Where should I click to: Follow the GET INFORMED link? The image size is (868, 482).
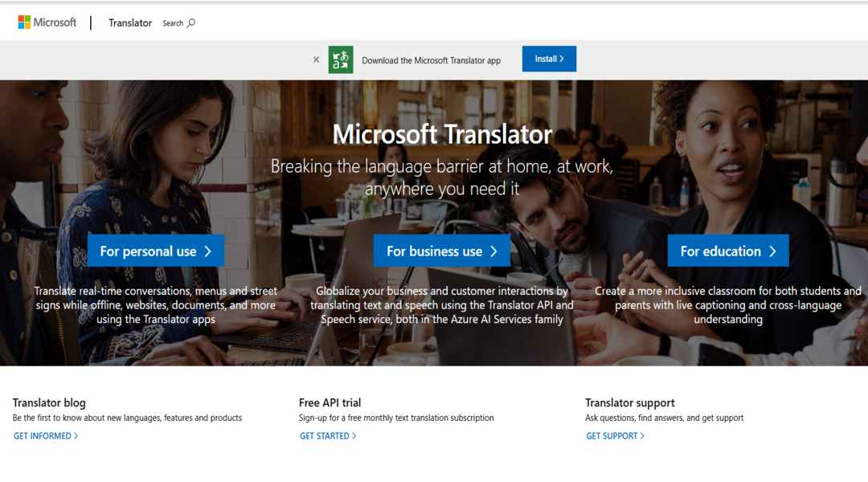(46, 436)
